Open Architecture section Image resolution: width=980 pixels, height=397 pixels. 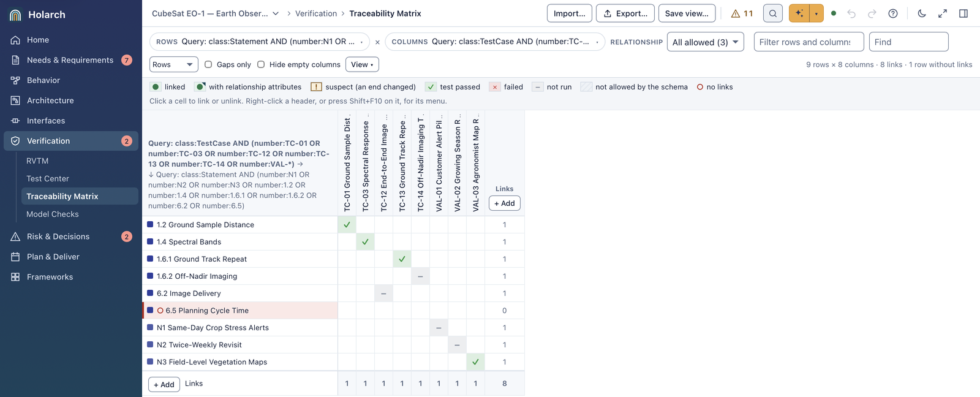click(71, 100)
